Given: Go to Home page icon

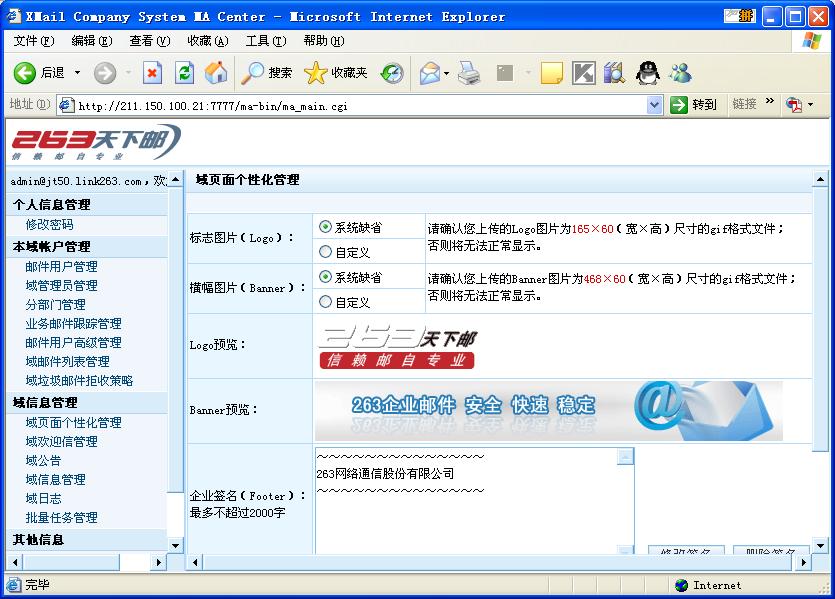Looking at the screenshot, I should (215, 73).
